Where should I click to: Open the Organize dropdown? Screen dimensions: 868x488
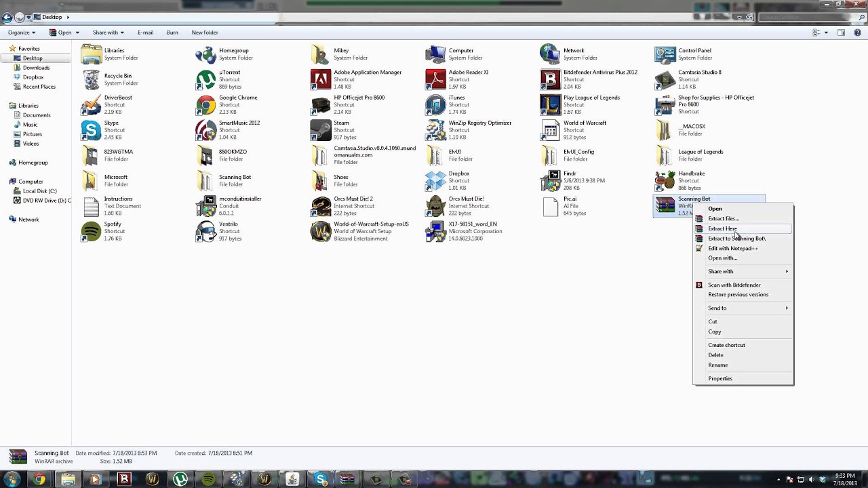click(x=22, y=33)
